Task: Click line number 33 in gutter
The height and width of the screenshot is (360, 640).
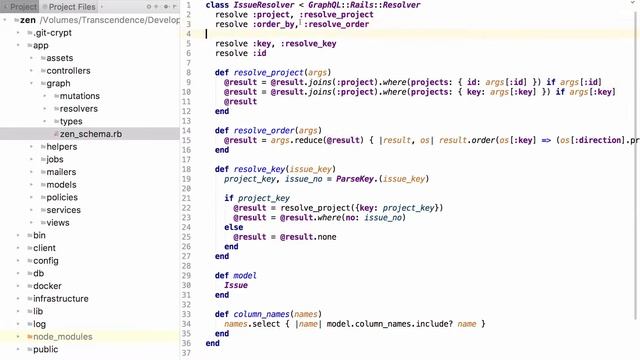Action: [x=187, y=314]
